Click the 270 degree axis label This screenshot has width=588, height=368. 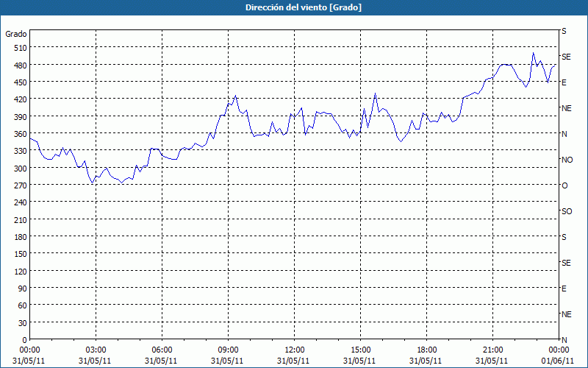tap(18, 185)
